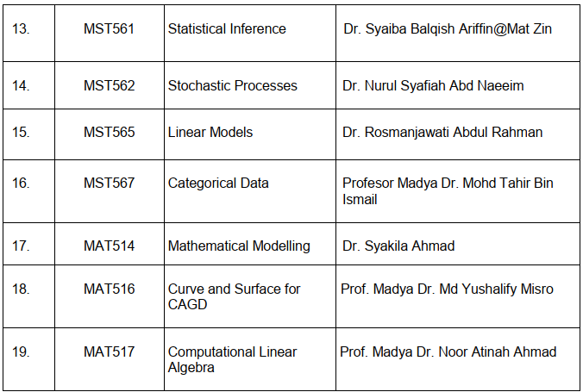Click the MST565 course code cell
Viewport: 583px width, 392px height.
click(x=110, y=133)
